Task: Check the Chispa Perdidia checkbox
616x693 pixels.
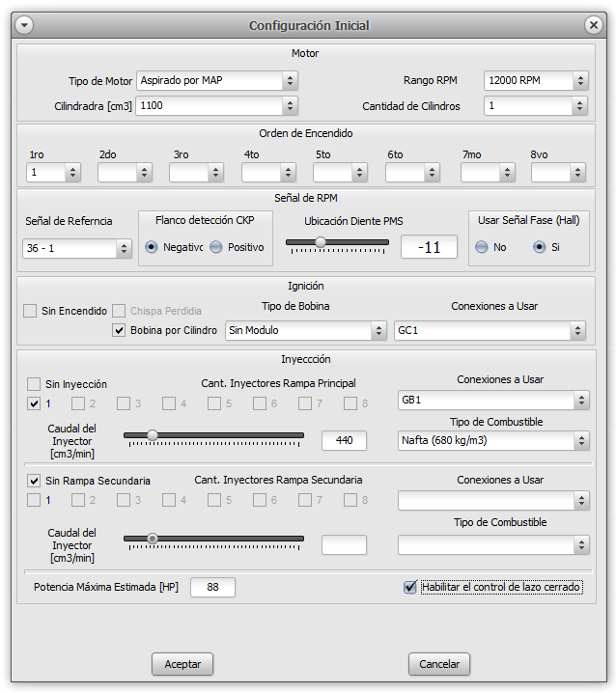Action: [119, 311]
